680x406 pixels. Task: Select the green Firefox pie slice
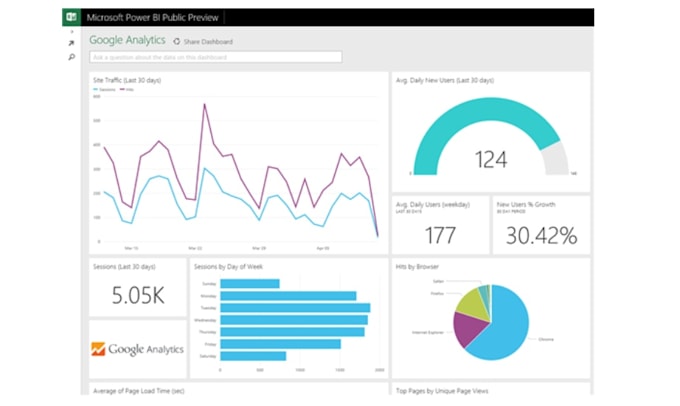pyautogui.click(x=472, y=304)
